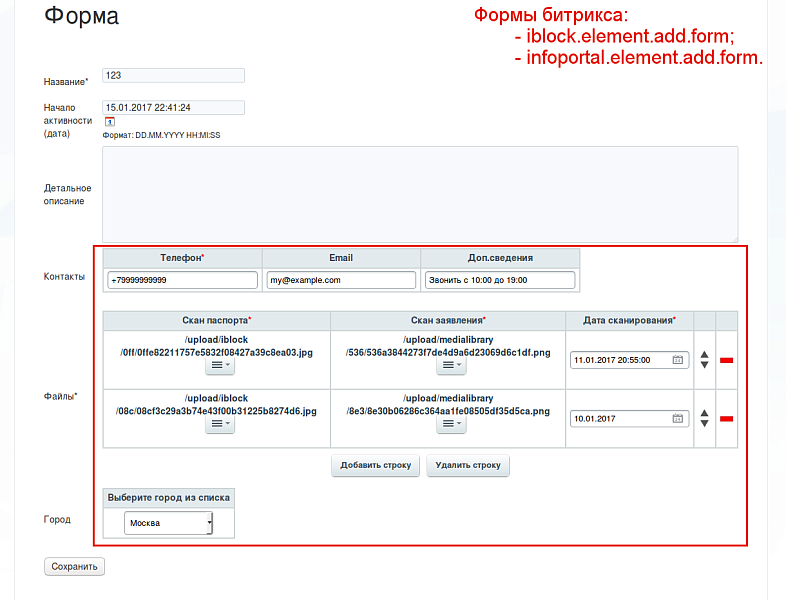The image size is (786, 600).
Task: Click the Доп.сведения text field
Action: pyautogui.click(x=499, y=281)
